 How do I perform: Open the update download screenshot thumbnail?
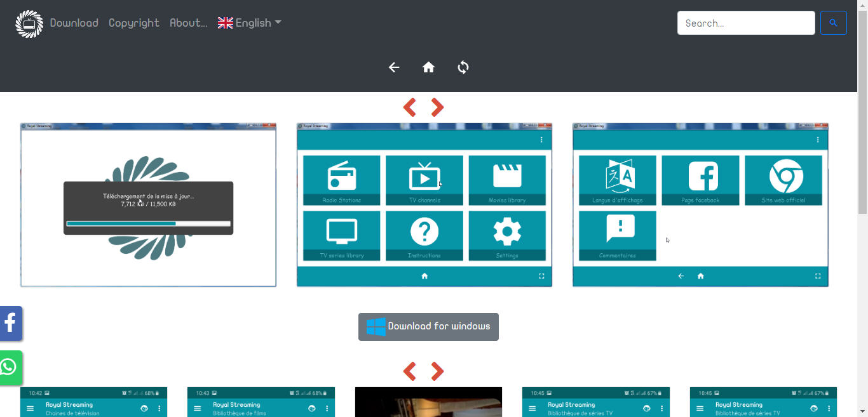(148, 205)
